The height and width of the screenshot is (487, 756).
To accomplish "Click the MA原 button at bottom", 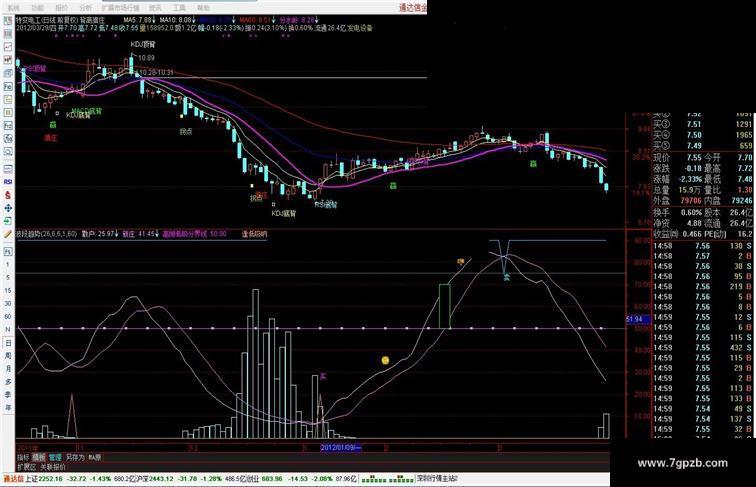I will [94, 457].
